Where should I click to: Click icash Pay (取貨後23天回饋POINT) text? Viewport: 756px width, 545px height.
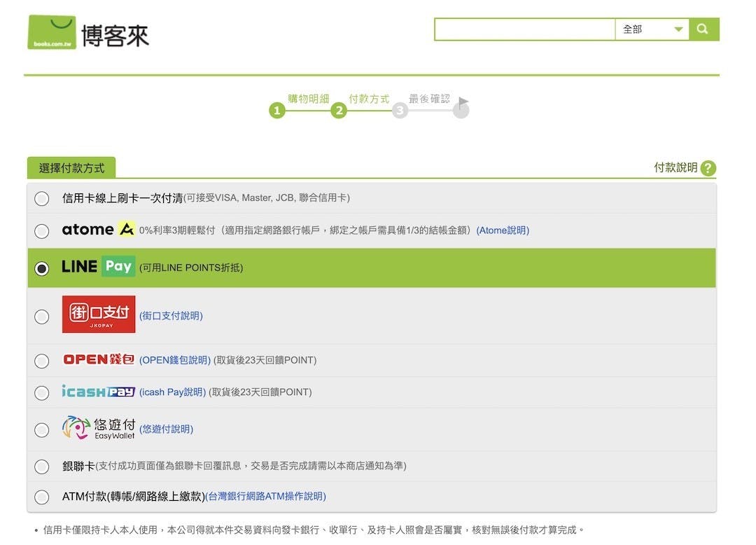(260, 392)
